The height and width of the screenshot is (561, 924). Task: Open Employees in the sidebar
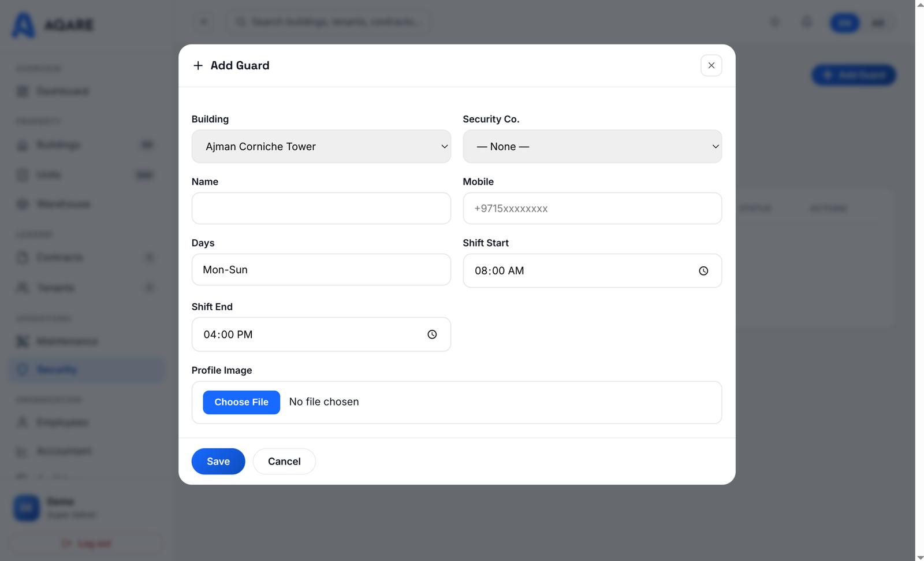pyautogui.click(x=87, y=422)
